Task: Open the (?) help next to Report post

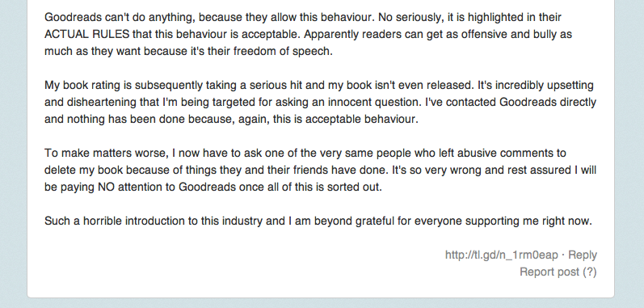Action: pos(590,272)
